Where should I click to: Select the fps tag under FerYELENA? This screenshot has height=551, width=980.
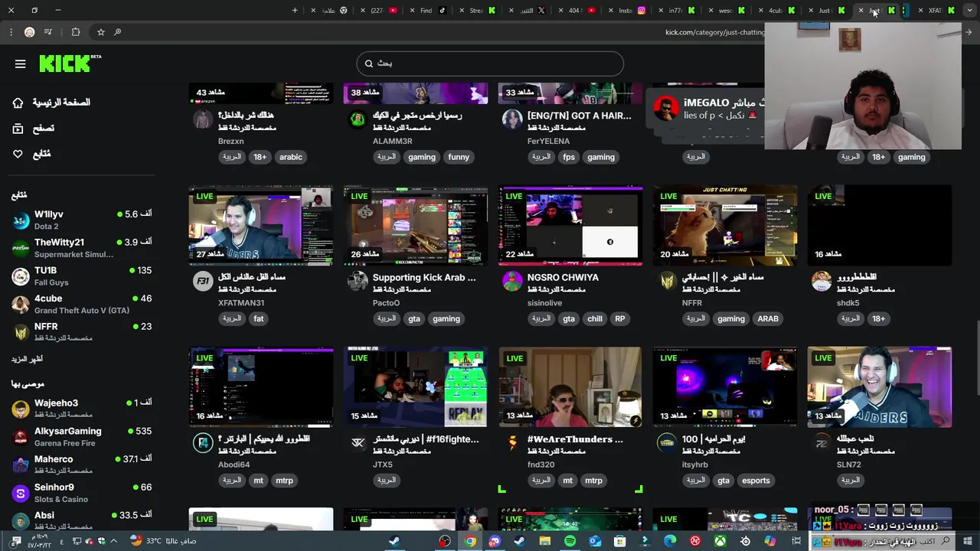click(x=569, y=157)
